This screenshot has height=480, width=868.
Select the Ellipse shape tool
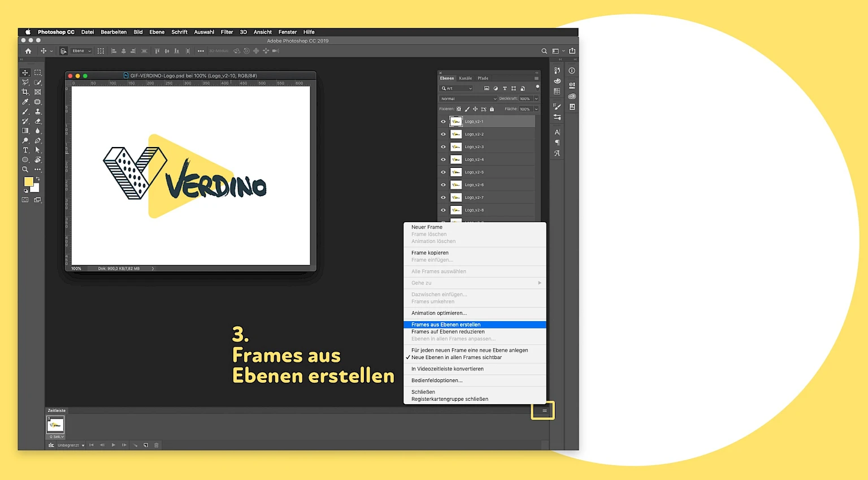25,159
